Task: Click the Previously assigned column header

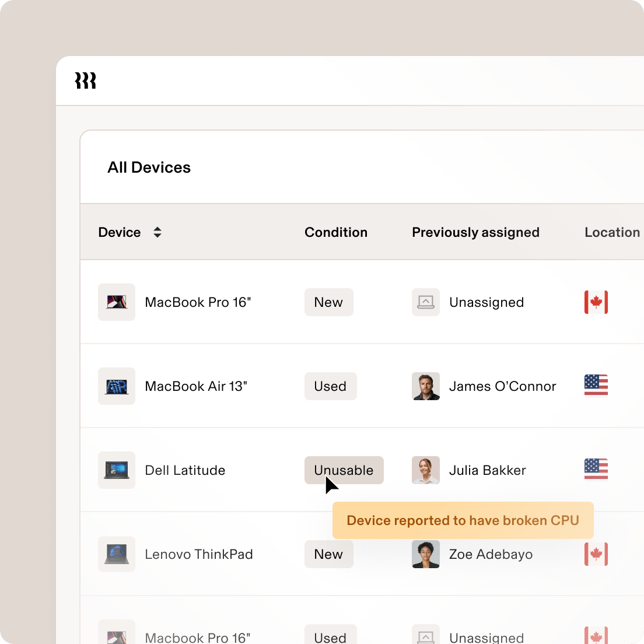Action: point(475,232)
